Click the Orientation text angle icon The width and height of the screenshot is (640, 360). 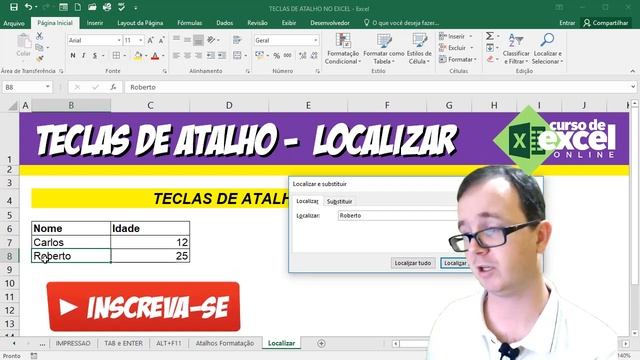pyautogui.click(x=211, y=40)
